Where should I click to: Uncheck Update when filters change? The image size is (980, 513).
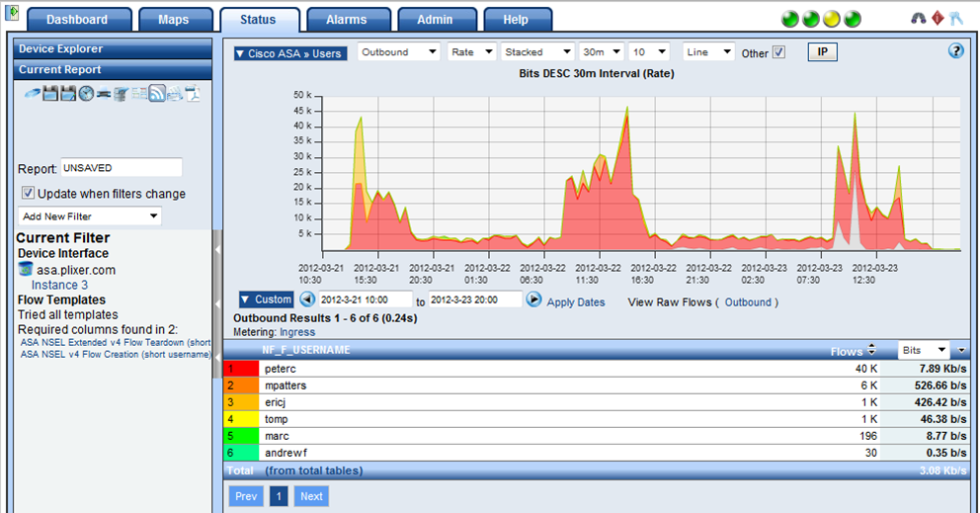click(29, 194)
